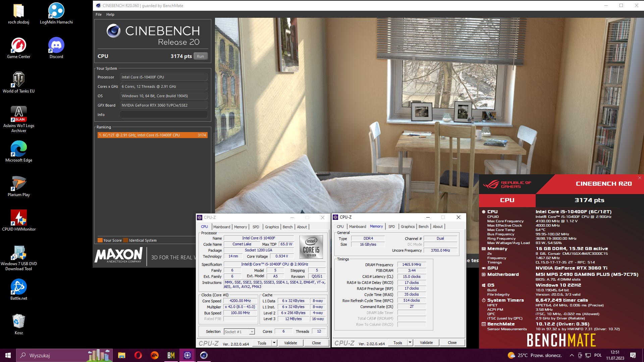Screen dimensions: 644x362
Task: Switch to About tab in right CPU-Z window
Action: click(438, 227)
